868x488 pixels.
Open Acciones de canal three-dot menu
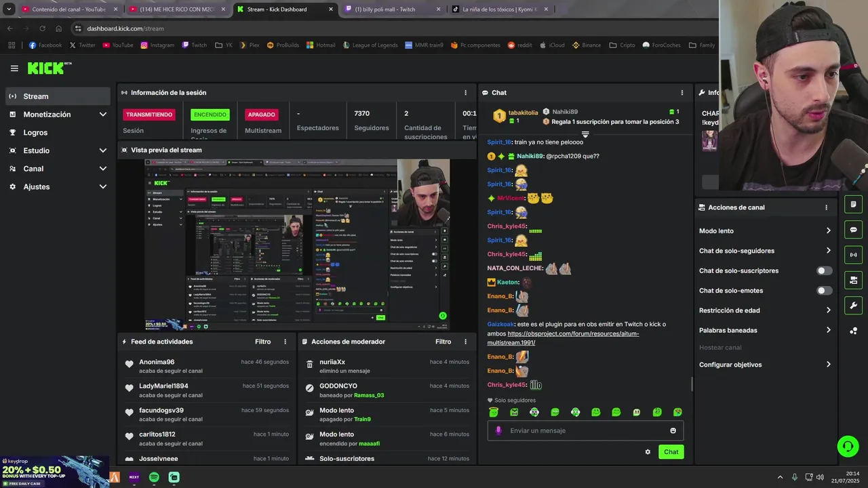pyautogui.click(x=826, y=207)
